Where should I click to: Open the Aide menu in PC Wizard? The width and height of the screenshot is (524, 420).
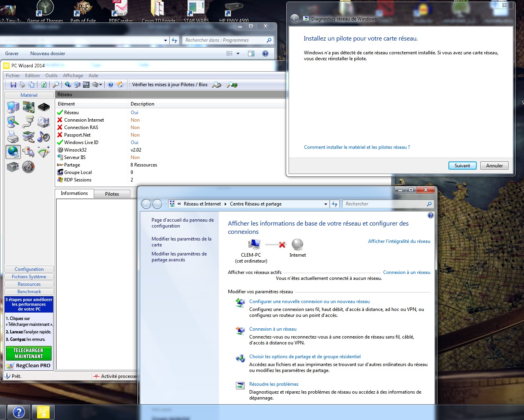93,76
